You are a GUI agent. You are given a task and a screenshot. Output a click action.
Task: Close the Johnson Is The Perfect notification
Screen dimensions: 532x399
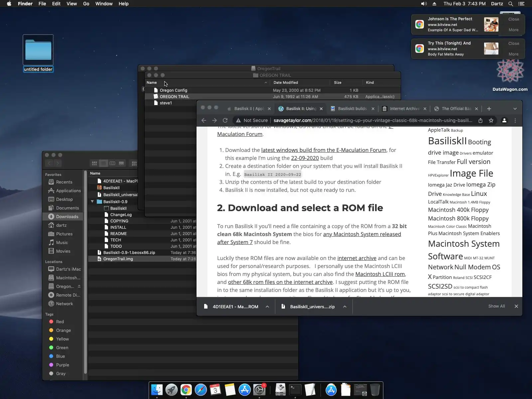coord(513,19)
